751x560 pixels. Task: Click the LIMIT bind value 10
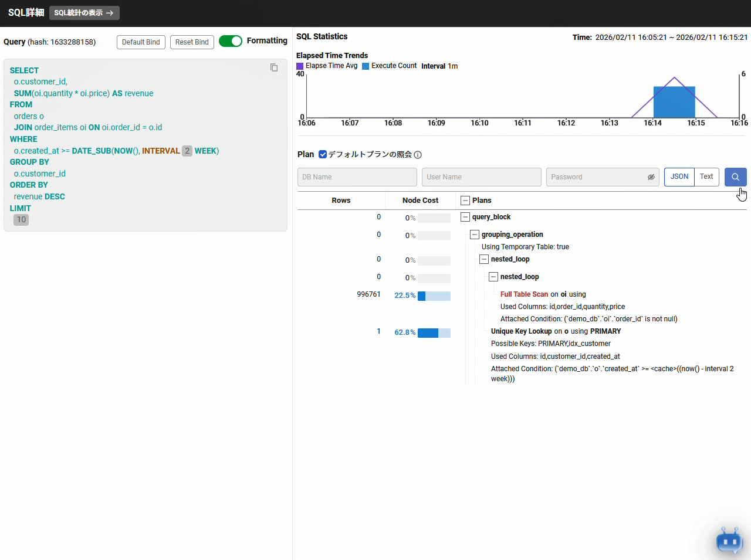click(21, 220)
